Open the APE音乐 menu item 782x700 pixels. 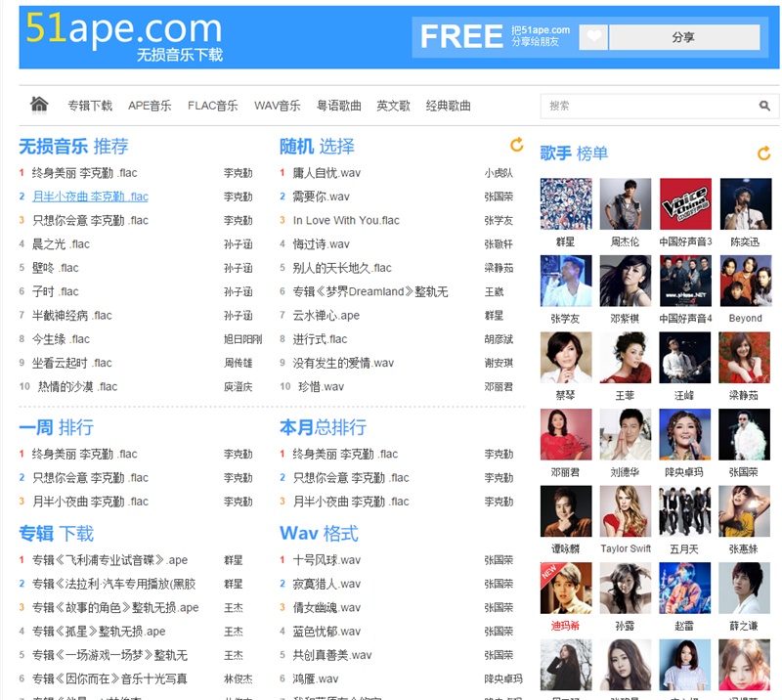(x=150, y=106)
